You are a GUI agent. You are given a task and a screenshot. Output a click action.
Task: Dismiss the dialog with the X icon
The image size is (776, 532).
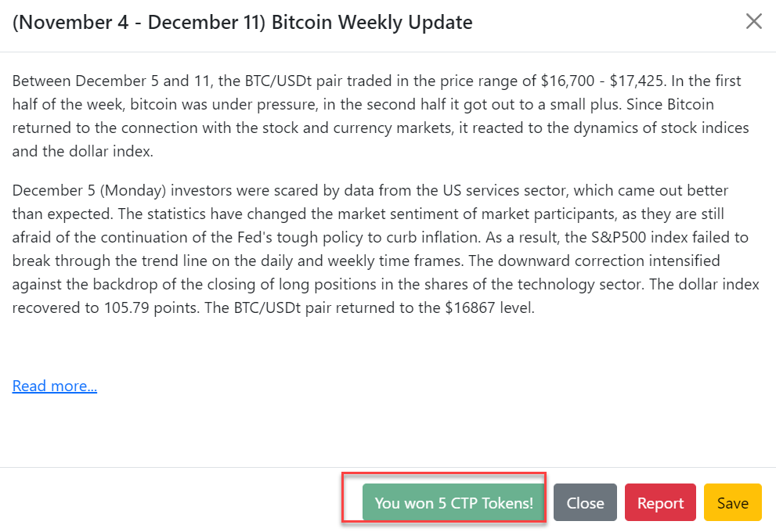point(754,22)
